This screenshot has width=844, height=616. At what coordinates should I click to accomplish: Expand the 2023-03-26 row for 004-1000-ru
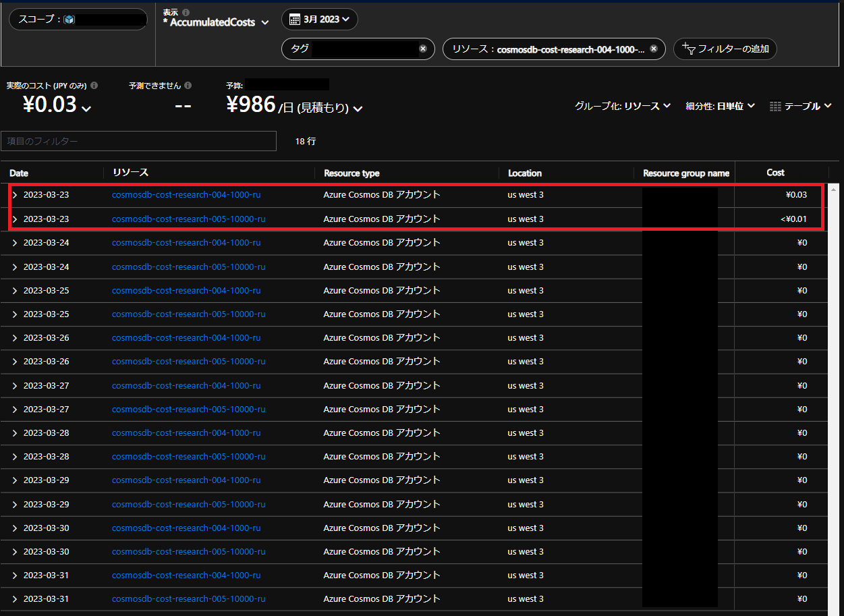pyautogui.click(x=15, y=338)
